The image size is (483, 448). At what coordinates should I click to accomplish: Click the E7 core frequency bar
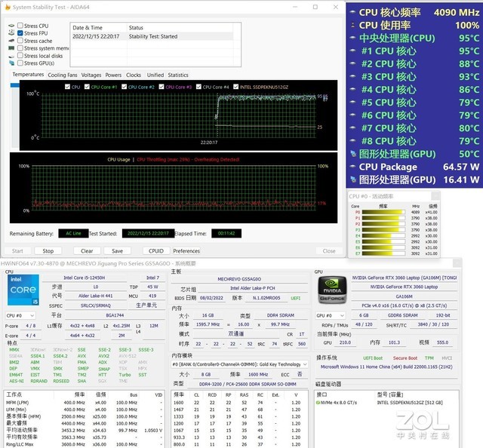[383, 253]
